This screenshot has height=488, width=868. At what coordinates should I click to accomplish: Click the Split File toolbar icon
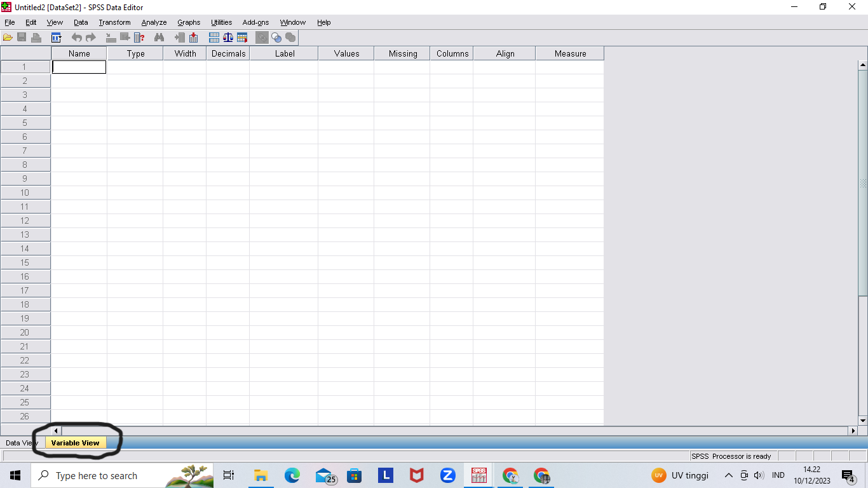point(214,37)
